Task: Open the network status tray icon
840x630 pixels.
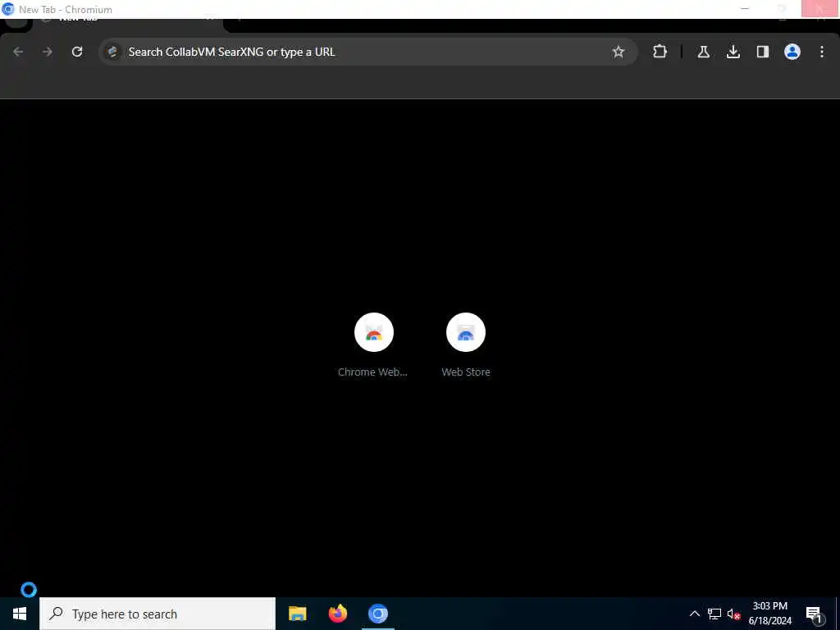Action: [714, 614]
